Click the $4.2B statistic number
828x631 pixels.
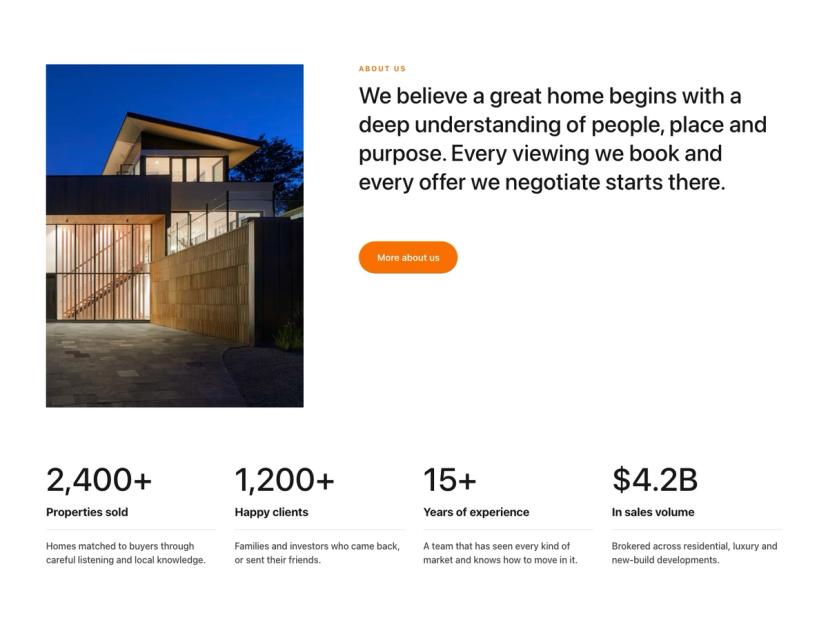point(655,480)
